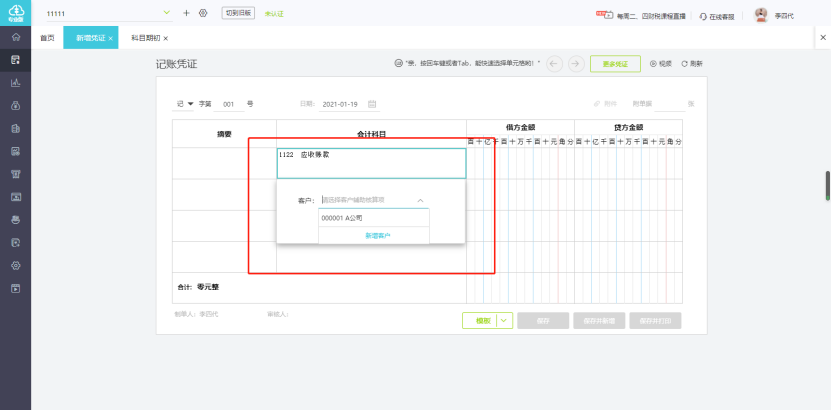Switch to the 科目期初 tab

click(145, 38)
